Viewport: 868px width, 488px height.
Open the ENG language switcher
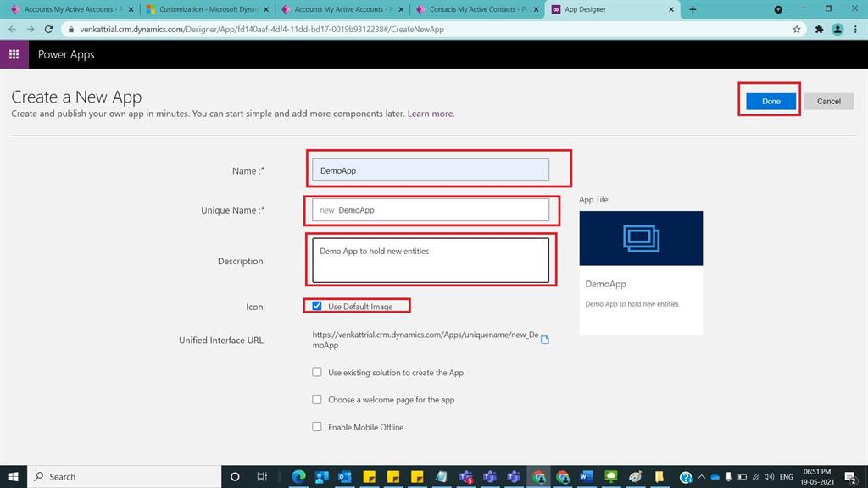point(787,476)
